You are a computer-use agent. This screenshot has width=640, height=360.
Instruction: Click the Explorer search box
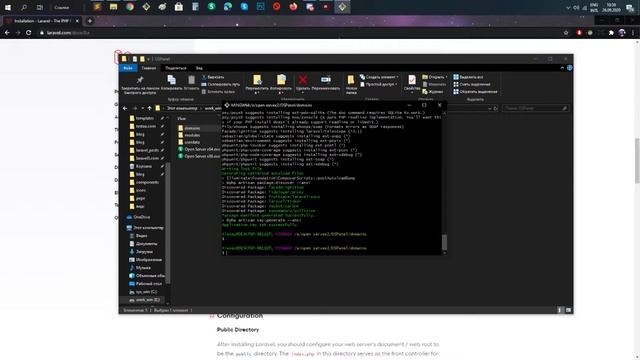pyautogui.click(x=535, y=108)
